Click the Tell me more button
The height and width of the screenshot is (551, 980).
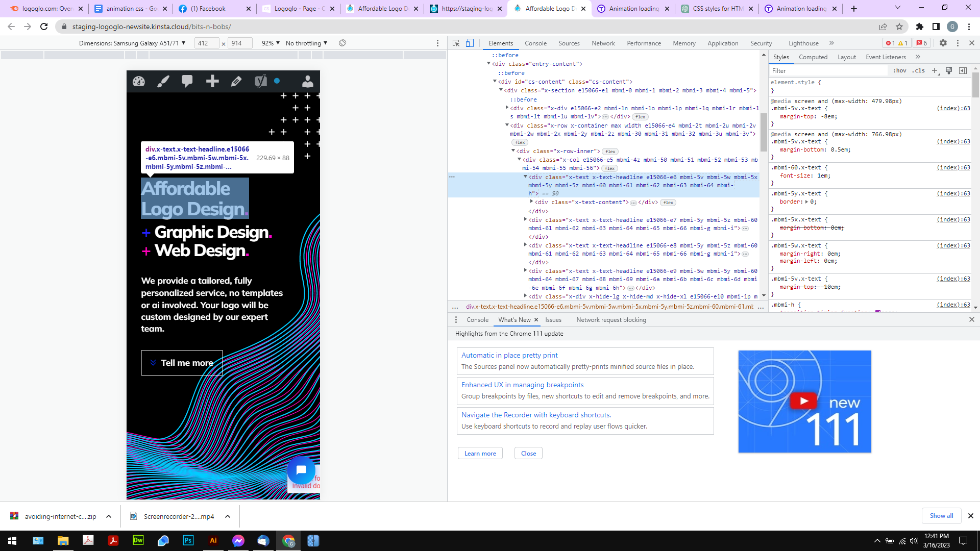[182, 363]
